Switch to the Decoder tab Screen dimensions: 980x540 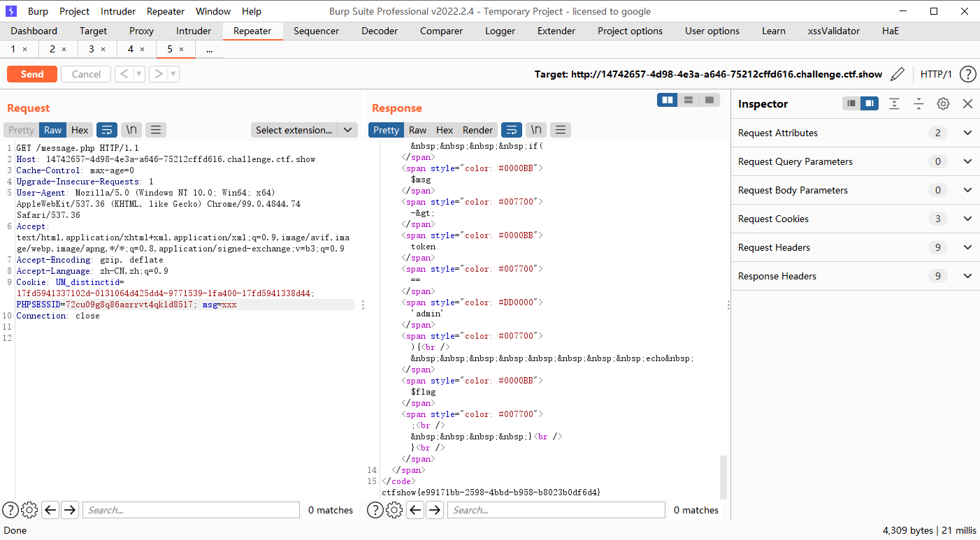point(380,31)
